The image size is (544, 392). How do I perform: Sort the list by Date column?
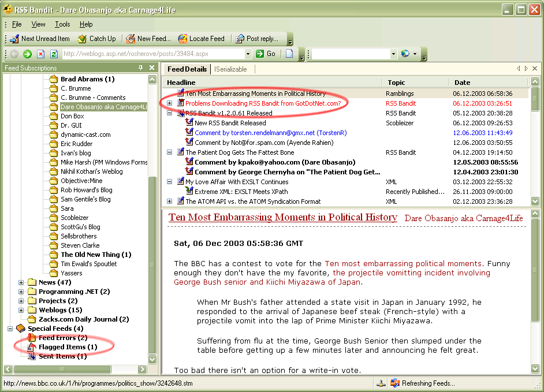tap(488, 83)
